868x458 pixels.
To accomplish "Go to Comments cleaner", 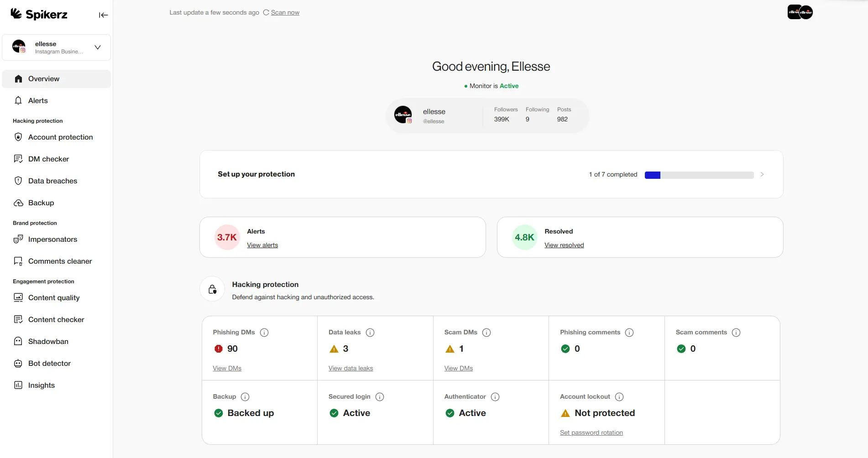I will [x=57, y=261].
